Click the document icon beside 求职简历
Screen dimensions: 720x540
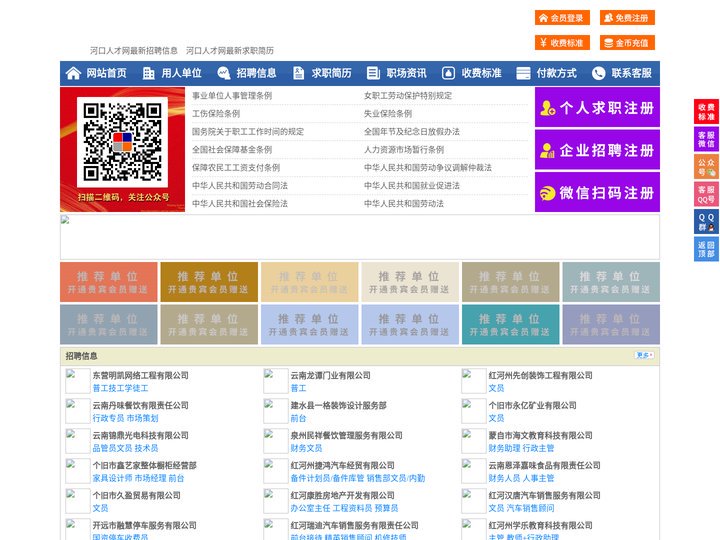coord(298,73)
